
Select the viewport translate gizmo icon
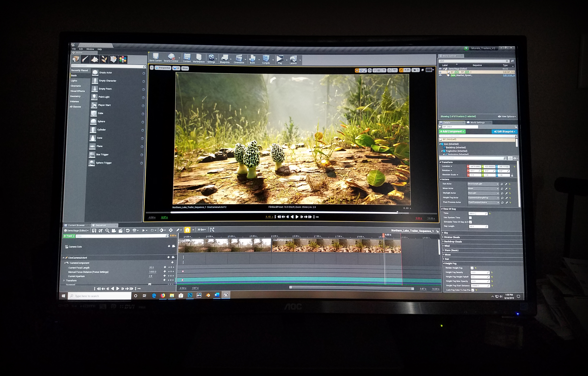click(x=357, y=70)
